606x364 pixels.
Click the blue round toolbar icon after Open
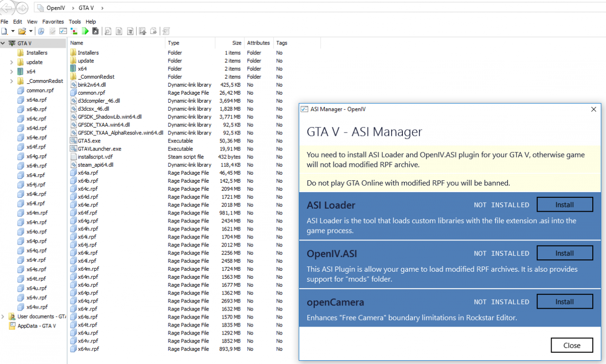[41, 31]
